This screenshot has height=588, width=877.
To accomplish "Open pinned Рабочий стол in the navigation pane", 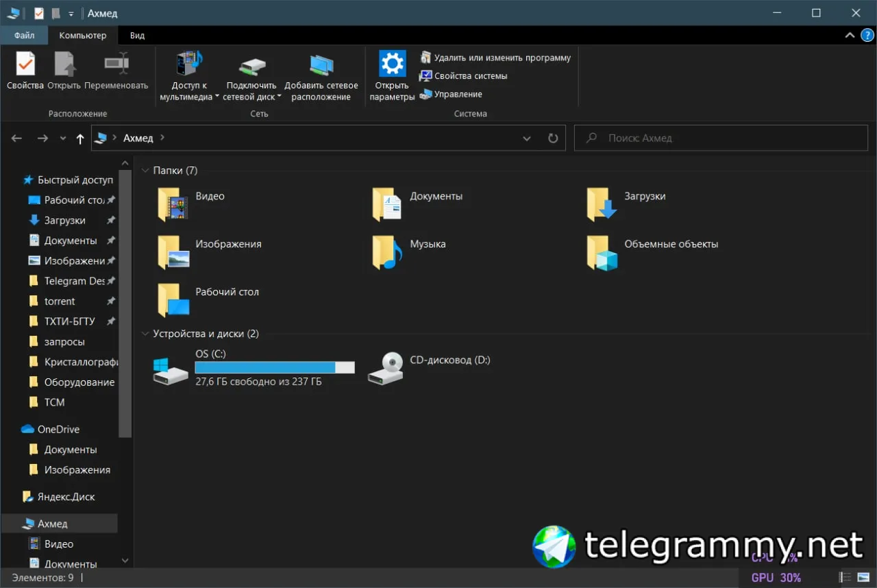I will click(x=72, y=200).
